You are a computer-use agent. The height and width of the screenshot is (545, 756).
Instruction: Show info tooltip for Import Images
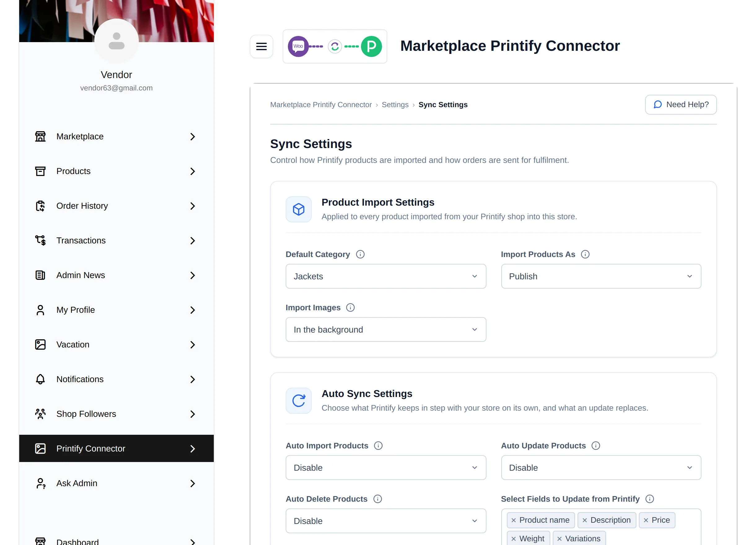tap(350, 307)
